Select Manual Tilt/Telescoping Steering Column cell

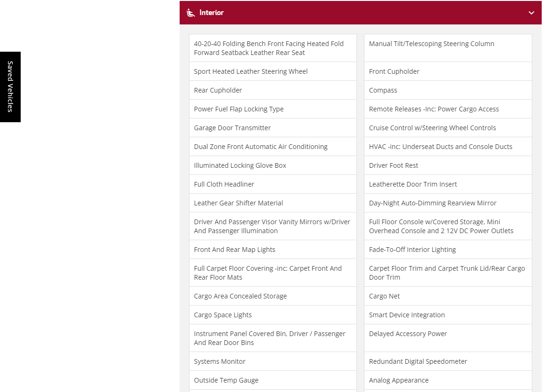(431, 44)
